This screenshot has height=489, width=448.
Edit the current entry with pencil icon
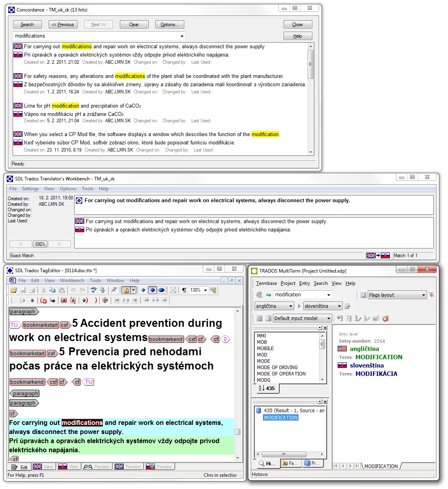click(x=358, y=318)
